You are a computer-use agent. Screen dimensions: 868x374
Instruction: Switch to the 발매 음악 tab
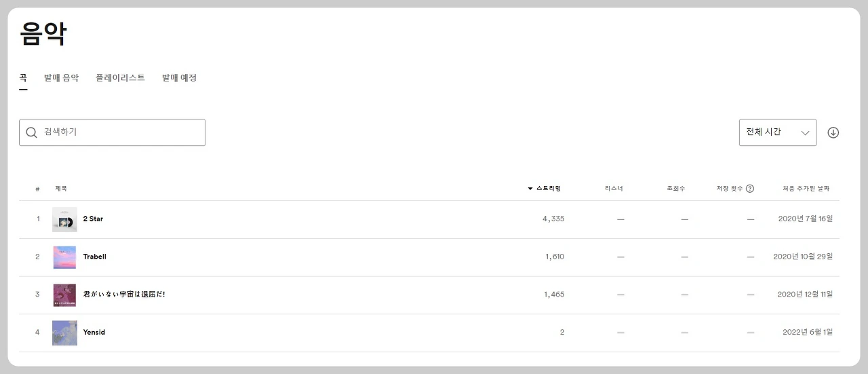pos(61,78)
